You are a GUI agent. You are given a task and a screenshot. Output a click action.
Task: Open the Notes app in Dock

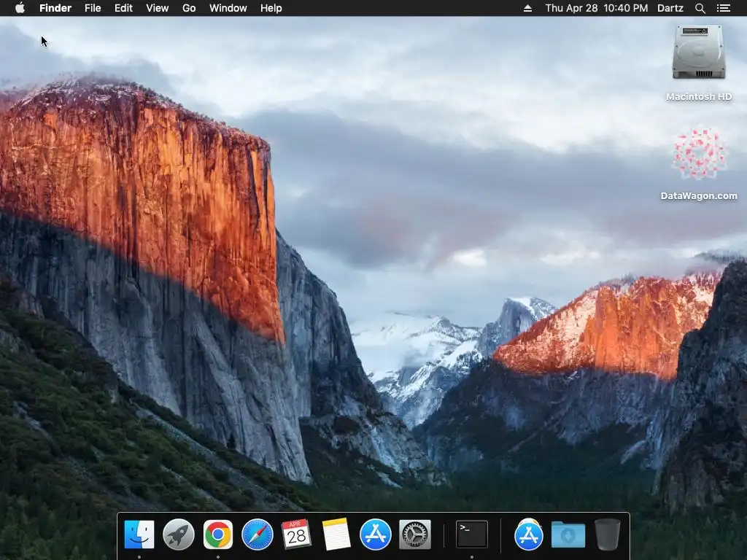(x=336, y=534)
